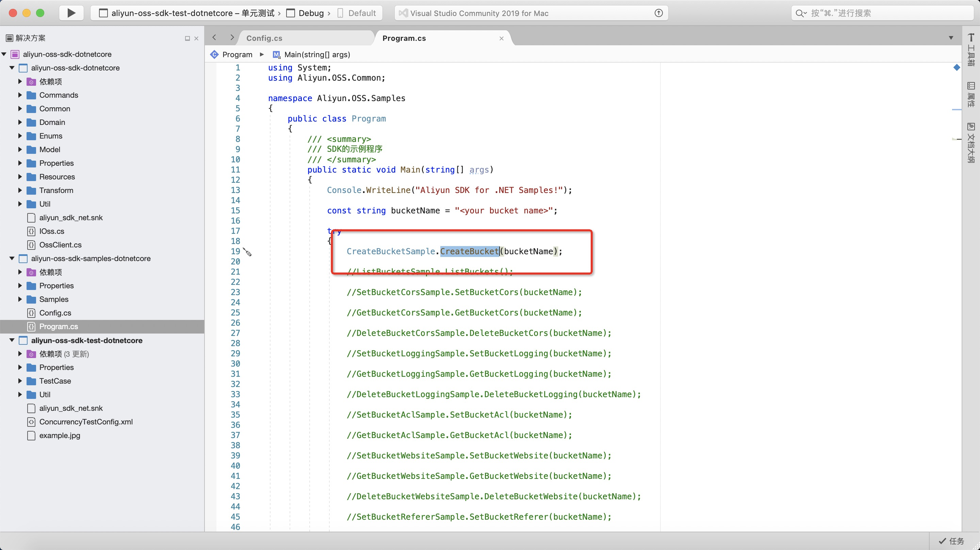The image size is (980, 550).
Task: Navigate back with left arrow icon
Action: tap(214, 37)
